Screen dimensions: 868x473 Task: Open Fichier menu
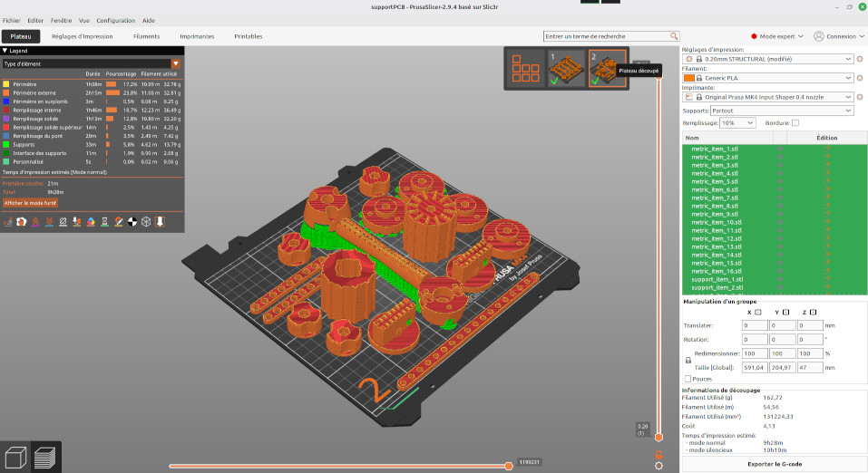[11, 21]
